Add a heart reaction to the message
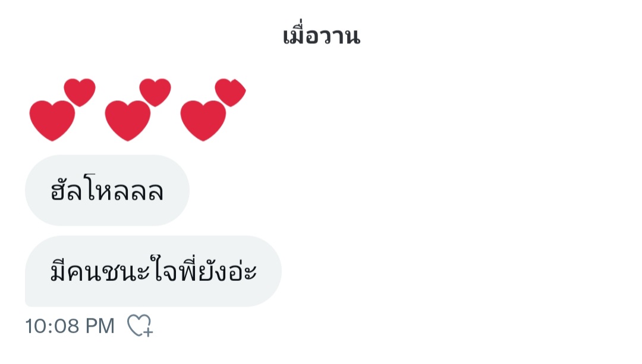Viewport: 642px width, 364px height. point(140,325)
